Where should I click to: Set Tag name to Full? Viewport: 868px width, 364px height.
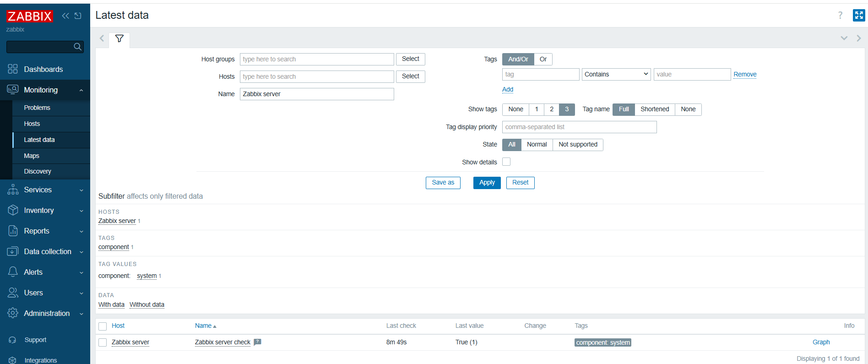pyautogui.click(x=624, y=109)
